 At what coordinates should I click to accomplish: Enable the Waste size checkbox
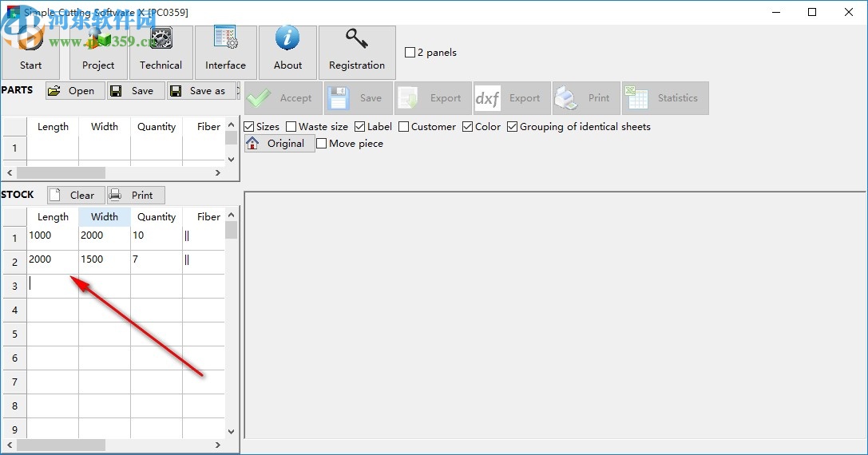point(291,127)
